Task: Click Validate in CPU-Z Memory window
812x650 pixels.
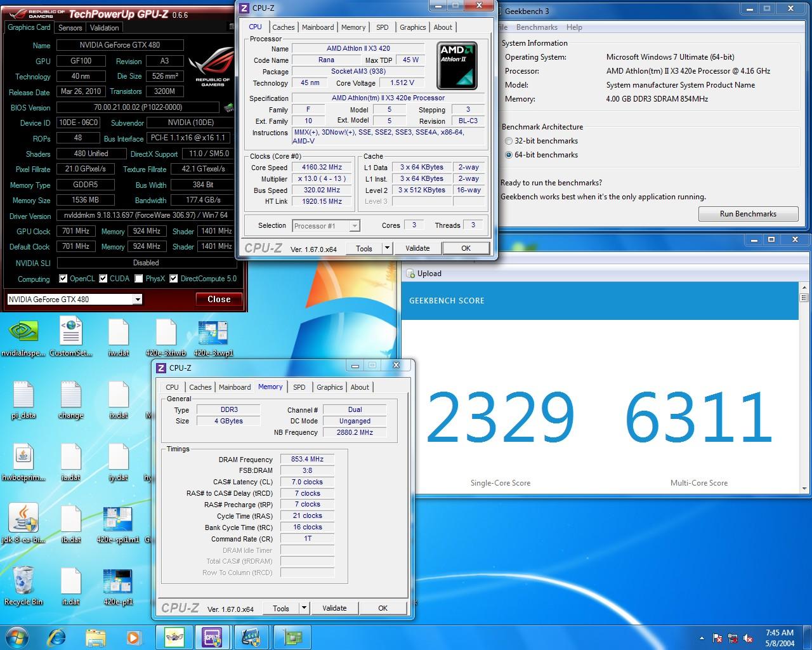Action: point(334,608)
